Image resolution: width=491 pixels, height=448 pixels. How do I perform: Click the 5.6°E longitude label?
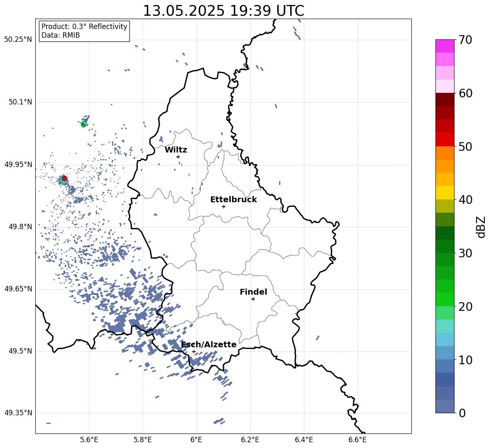(89, 440)
